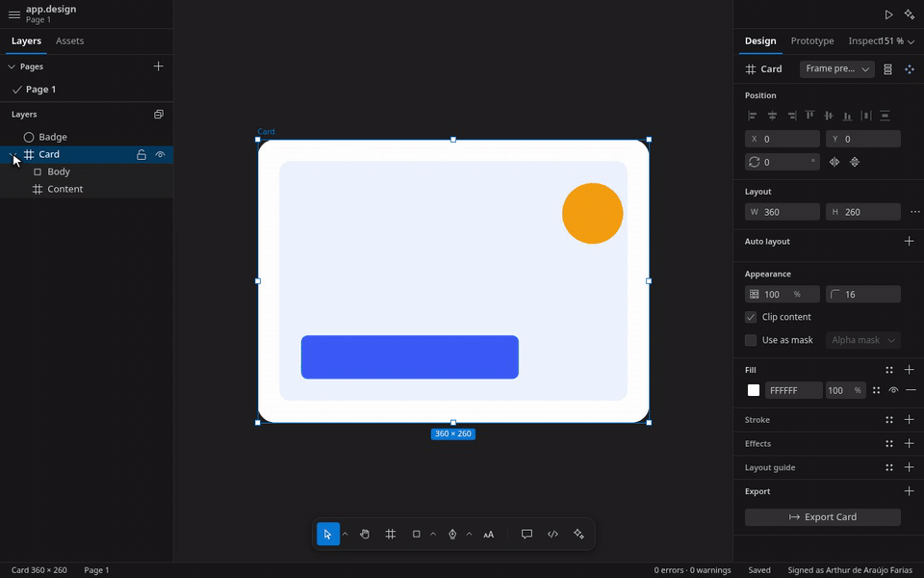The height and width of the screenshot is (578, 924).
Task: Add a stroke
Action: pyautogui.click(x=910, y=420)
